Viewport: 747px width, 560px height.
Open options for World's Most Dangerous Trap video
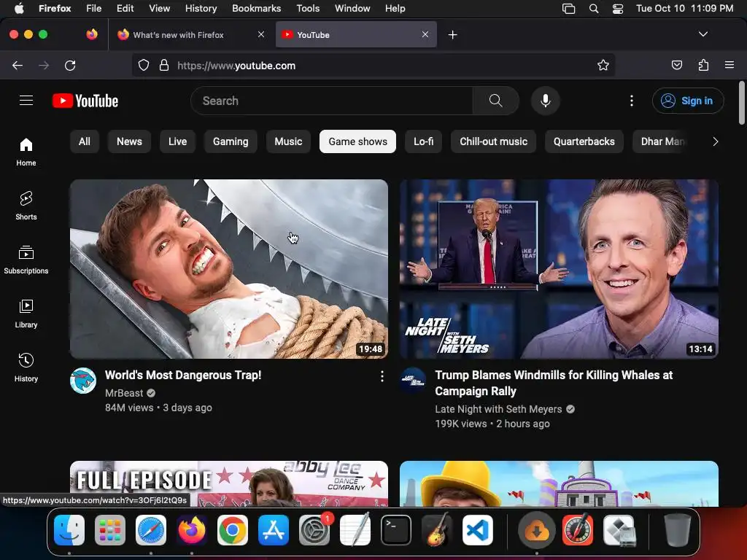point(382,377)
